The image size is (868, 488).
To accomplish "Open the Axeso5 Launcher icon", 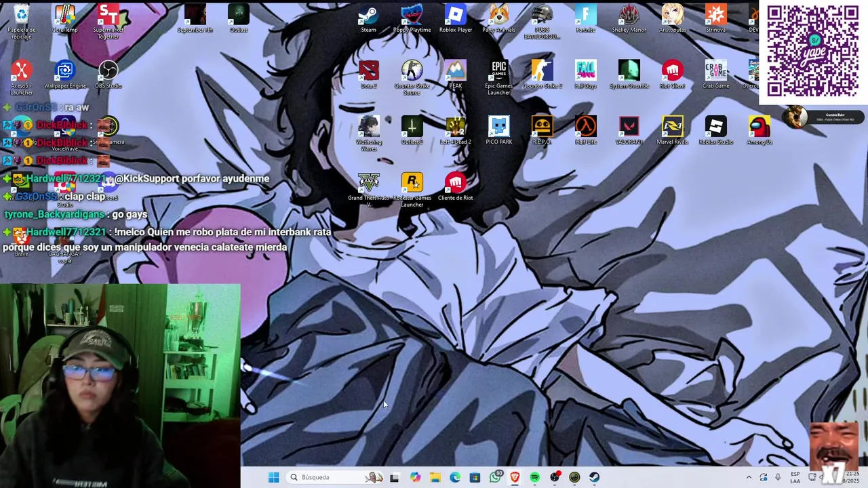I will click(22, 78).
